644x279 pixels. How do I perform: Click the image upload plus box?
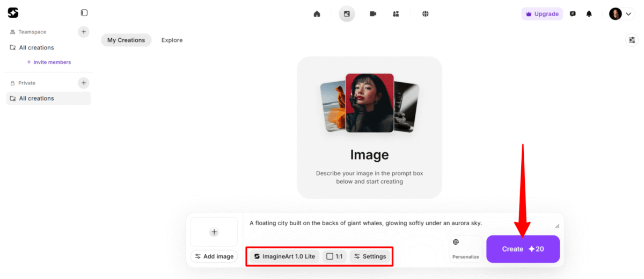point(214,232)
